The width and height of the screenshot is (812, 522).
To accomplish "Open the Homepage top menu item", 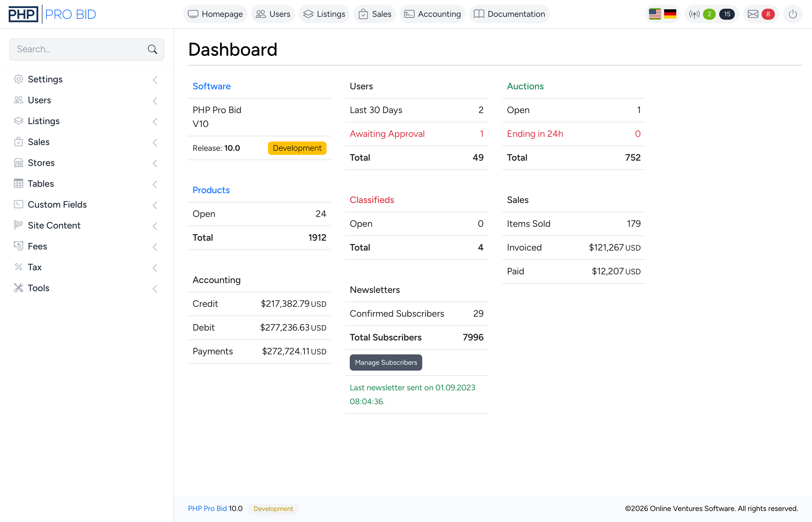I will click(215, 14).
